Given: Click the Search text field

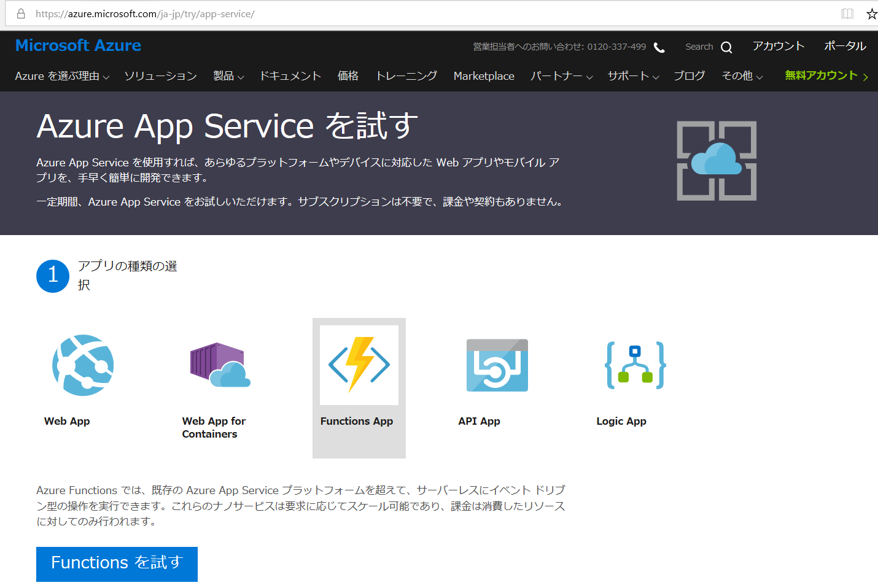Looking at the screenshot, I should tap(699, 47).
